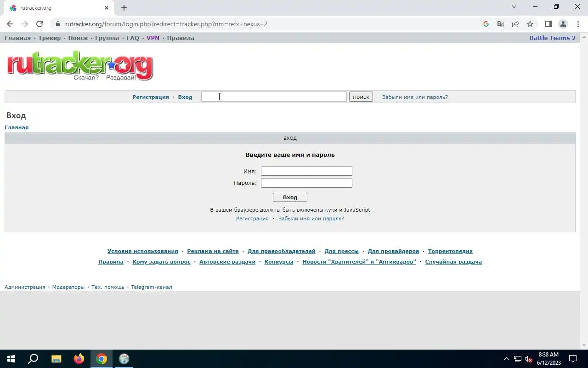Click the muted volume tray icon
The image size is (588, 368).
(x=528, y=359)
